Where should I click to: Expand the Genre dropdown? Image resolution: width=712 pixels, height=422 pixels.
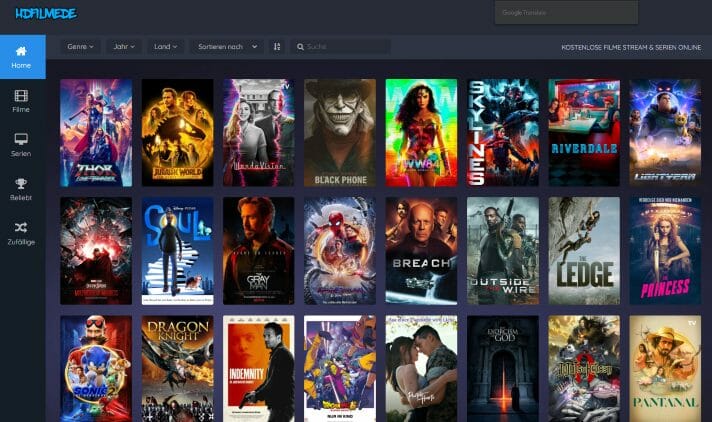click(x=80, y=46)
